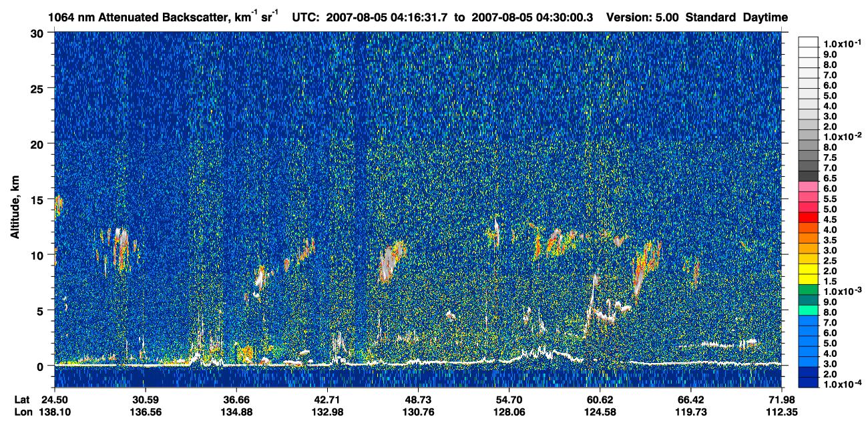Pick the pink swatch labeled 5.5

[x=808, y=197]
